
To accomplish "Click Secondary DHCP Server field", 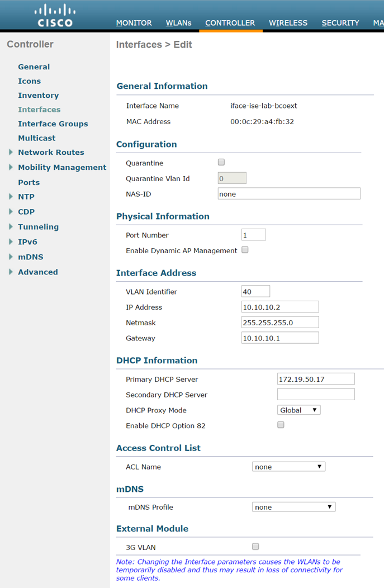I will [x=316, y=394].
